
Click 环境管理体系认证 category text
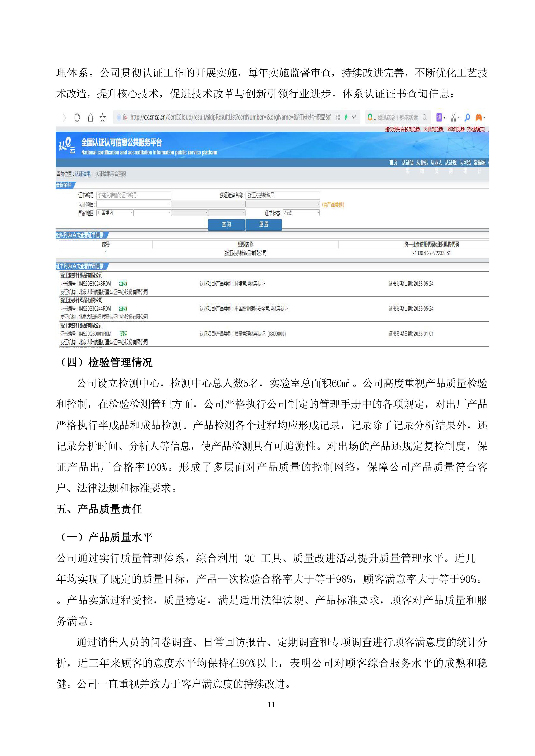[x=250, y=284]
